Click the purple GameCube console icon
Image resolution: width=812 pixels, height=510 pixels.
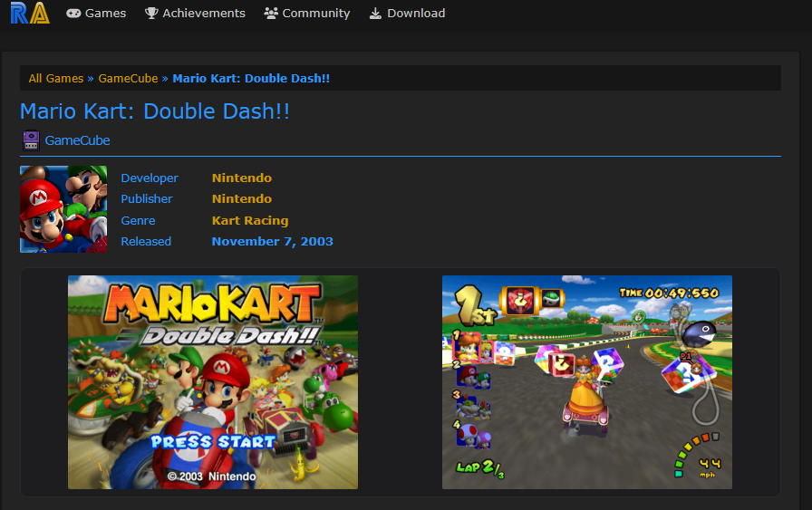point(31,140)
